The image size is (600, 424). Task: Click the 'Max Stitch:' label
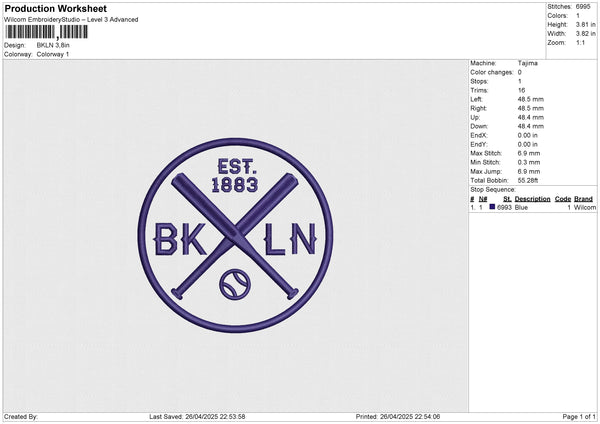tap(486, 153)
